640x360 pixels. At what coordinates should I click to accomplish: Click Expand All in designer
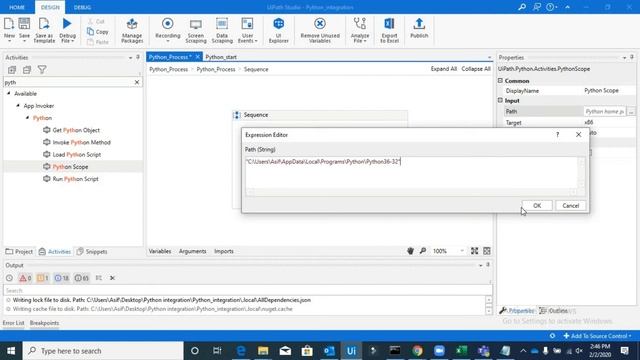444,69
